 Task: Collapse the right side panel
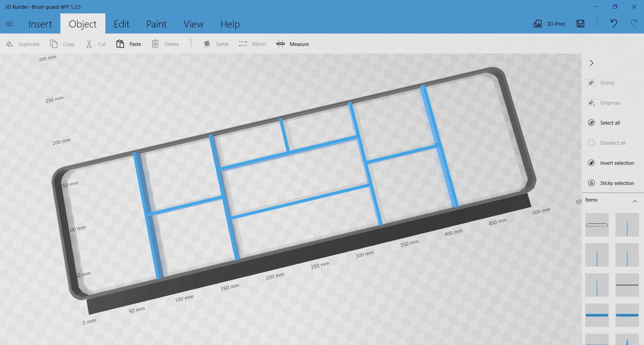click(x=591, y=63)
